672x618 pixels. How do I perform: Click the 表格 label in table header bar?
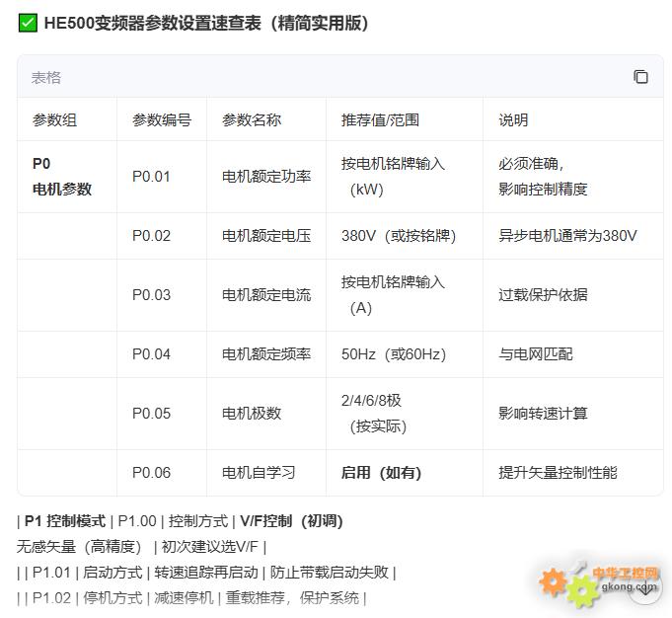pyautogui.click(x=46, y=77)
